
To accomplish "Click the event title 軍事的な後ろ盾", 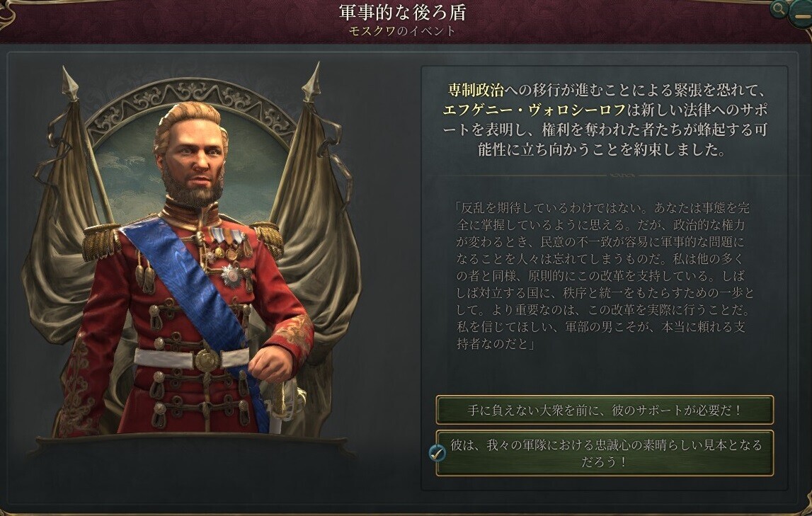I will coord(402,13).
